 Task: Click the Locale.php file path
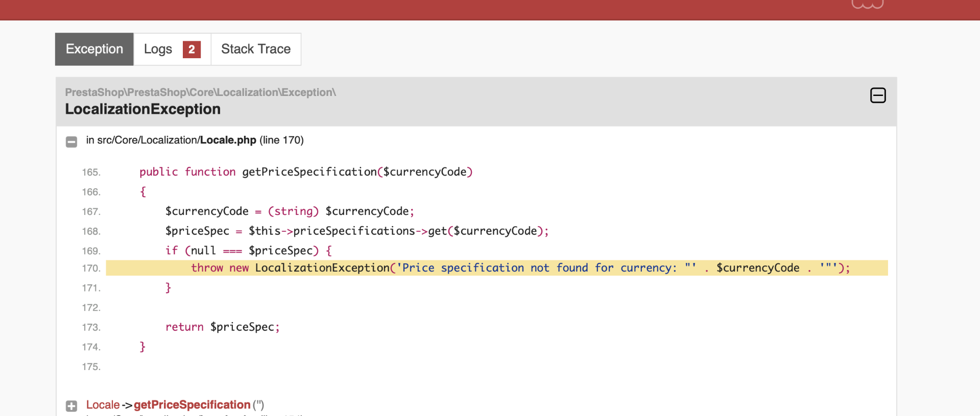click(177, 140)
